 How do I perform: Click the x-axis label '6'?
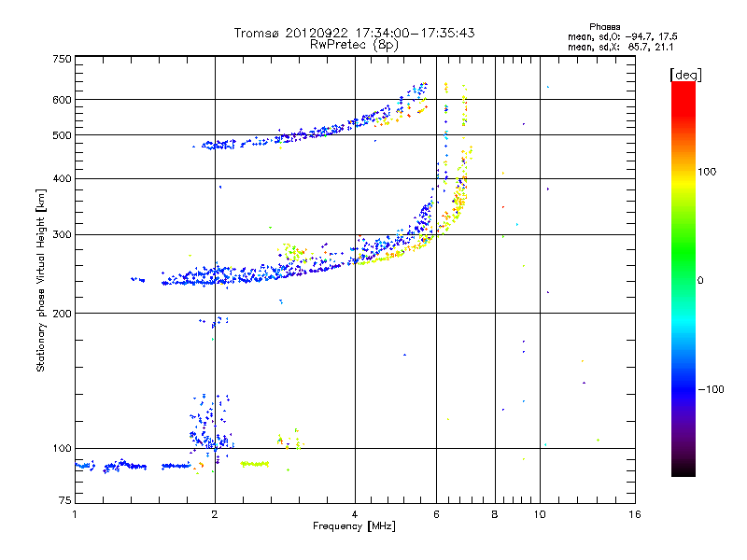coord(436,514)
